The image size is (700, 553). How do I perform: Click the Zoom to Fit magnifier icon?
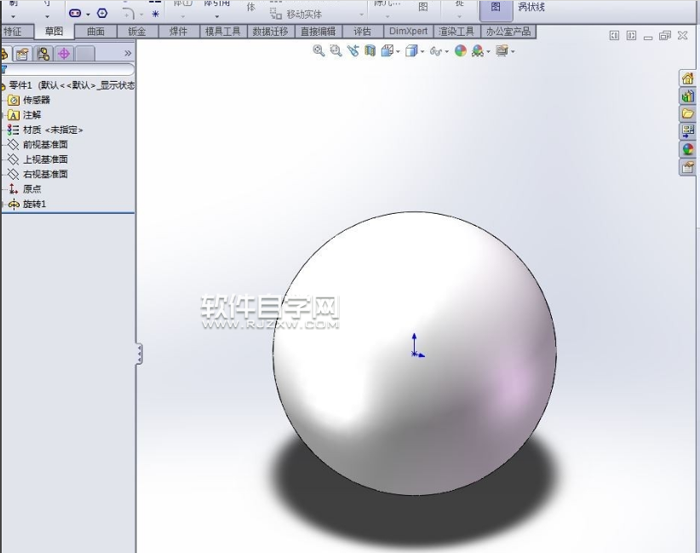point(318,51)
